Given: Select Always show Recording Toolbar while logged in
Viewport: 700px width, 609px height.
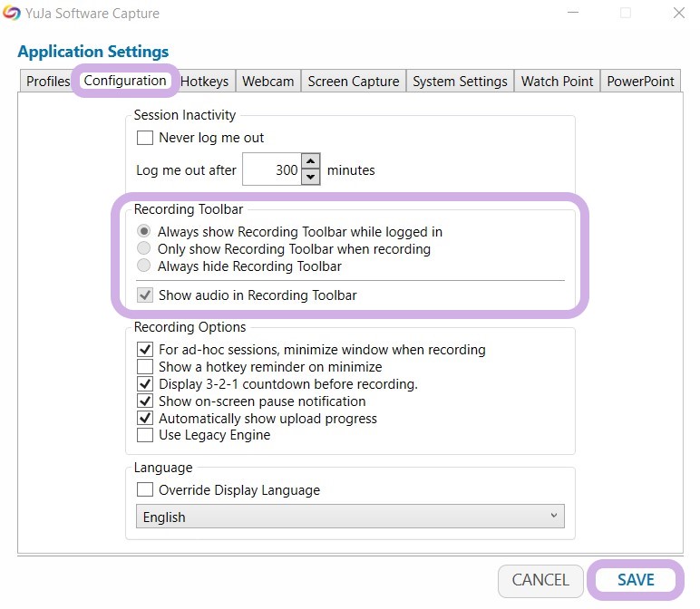Looking at the screenshot, I should [144, 232].
